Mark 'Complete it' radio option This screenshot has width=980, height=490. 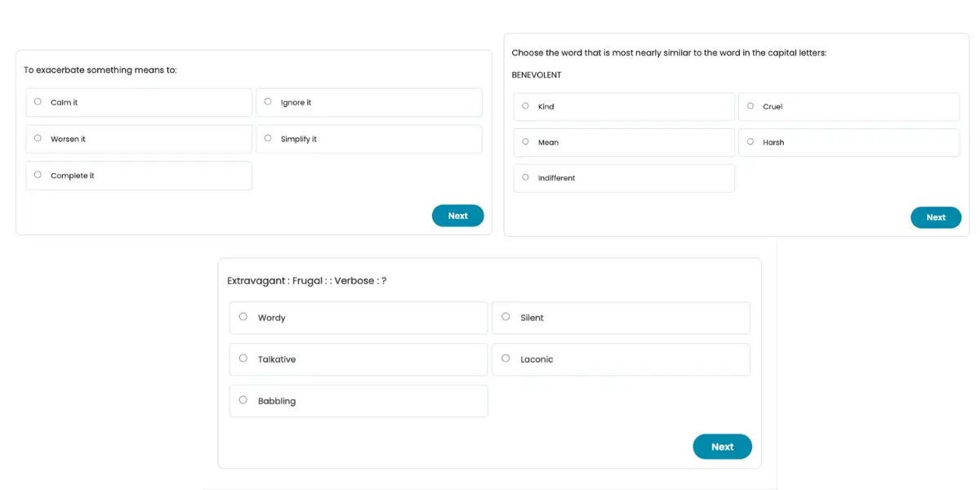38,175
